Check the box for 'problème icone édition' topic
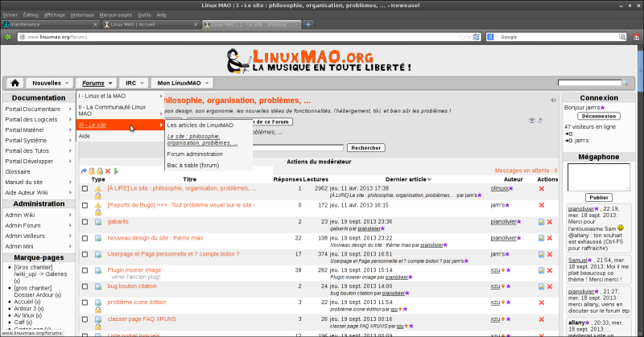 tap(85, 302)
